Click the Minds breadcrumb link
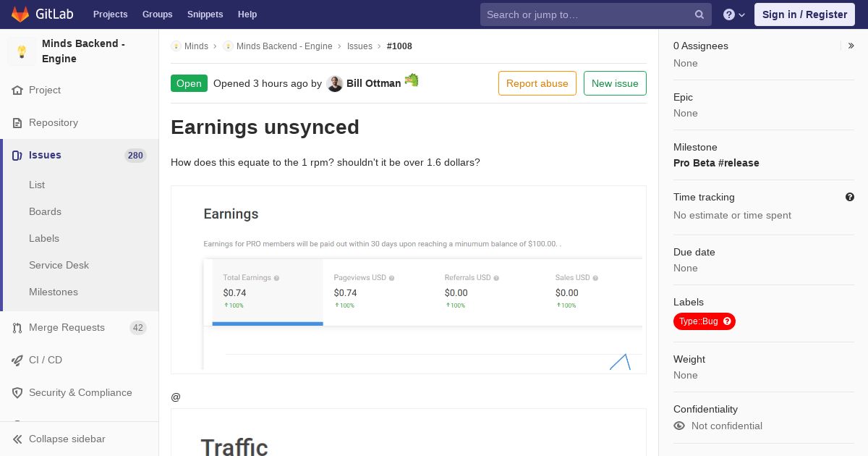 [196, 46]
